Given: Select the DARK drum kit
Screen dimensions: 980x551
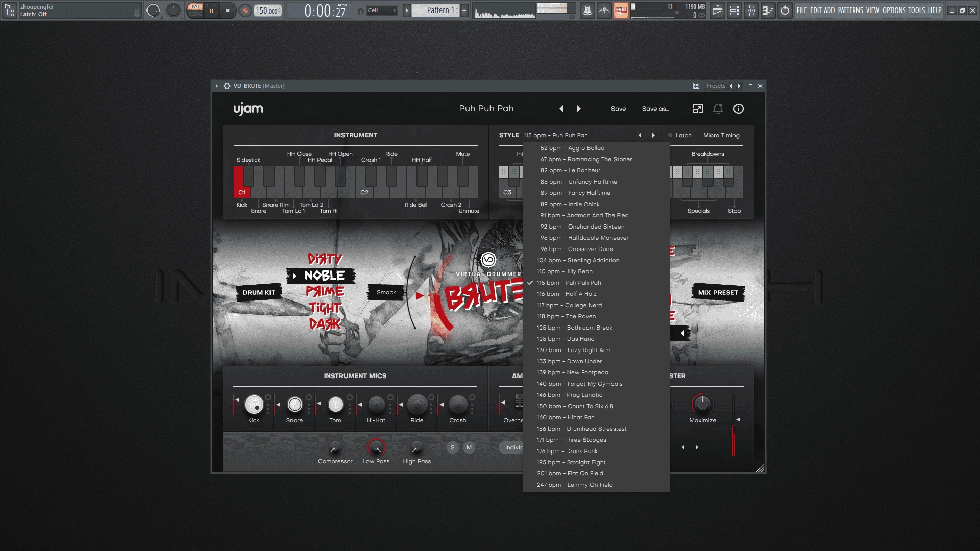Looking at the screenshot, I should [325, 324].
